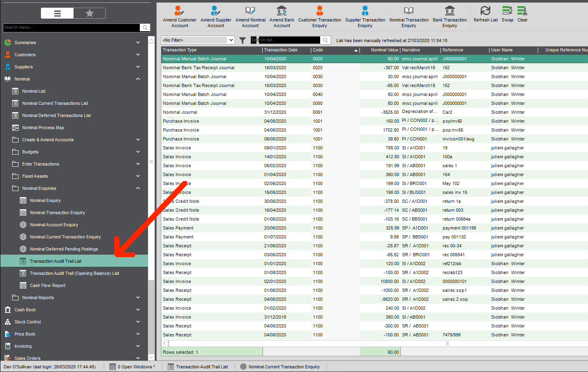This screenshot has width=588, height=372.
Task: Open Amend Supplier Account from toolbar
Action: [x=216, y=11]
